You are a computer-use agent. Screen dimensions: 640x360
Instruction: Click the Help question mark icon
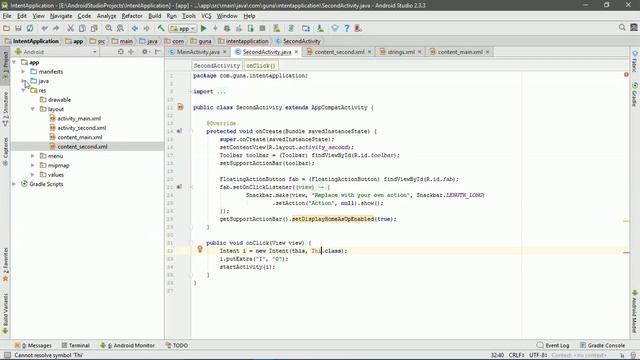347,28
